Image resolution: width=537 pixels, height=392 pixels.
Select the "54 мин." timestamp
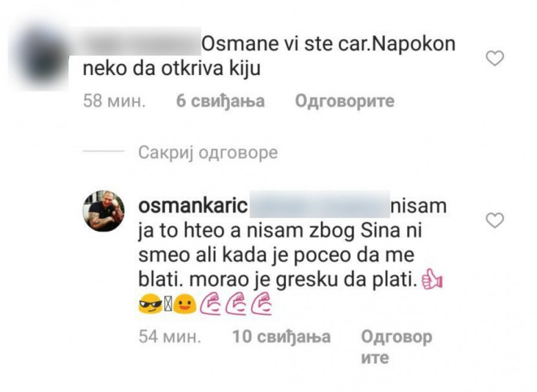point(169,337)
